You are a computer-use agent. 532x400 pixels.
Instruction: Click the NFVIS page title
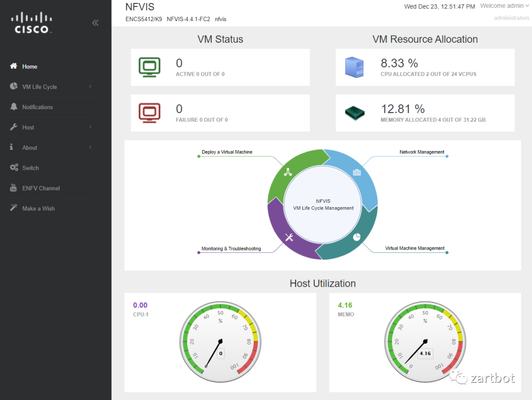(x=140, y=7)
